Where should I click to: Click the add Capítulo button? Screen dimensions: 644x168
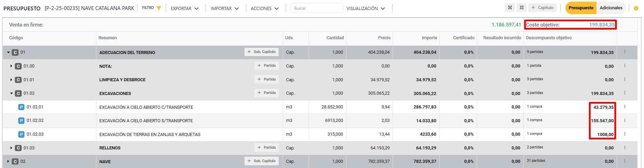click(x=542, y=8)
